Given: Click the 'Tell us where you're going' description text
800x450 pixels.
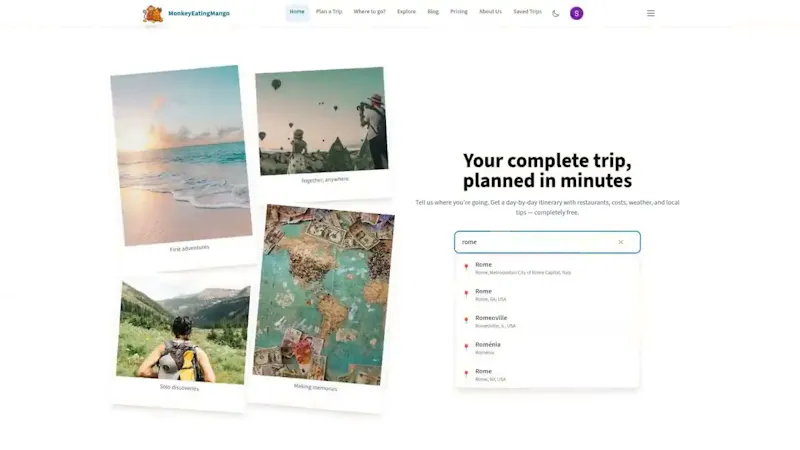Looking at the screenshot, I should coord(547,207).
